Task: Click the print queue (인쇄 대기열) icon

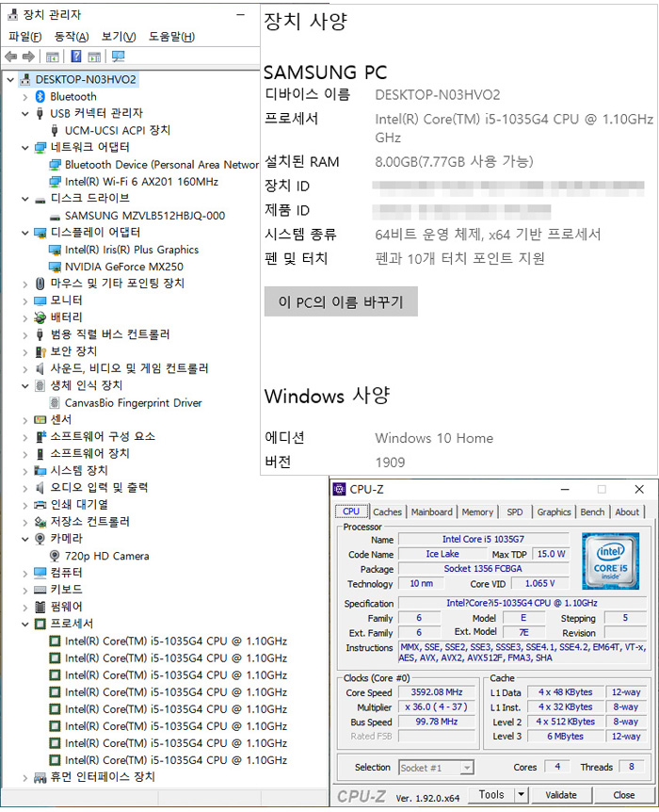Action: pos(40,504)
